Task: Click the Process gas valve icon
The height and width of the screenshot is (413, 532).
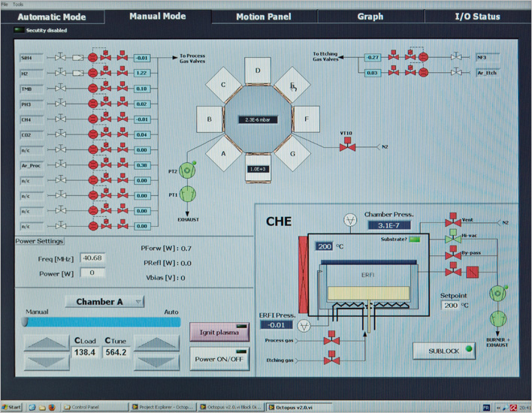Action: click(x=328, y=341)
